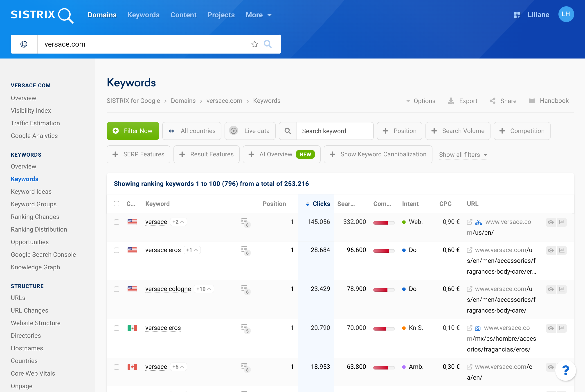Check the Mexico versace eros row
The width and height of the screenshot is (585, 392).
pos(117,328)
